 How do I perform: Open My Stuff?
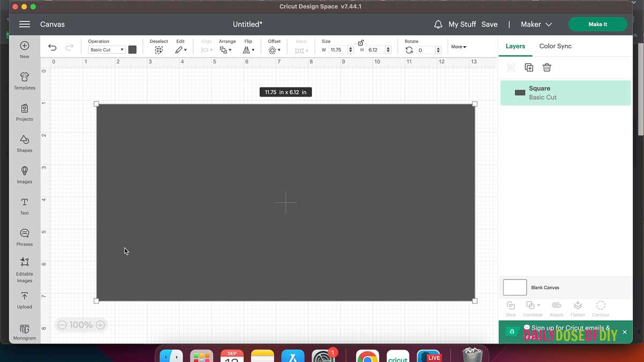(x=462, y=24)
